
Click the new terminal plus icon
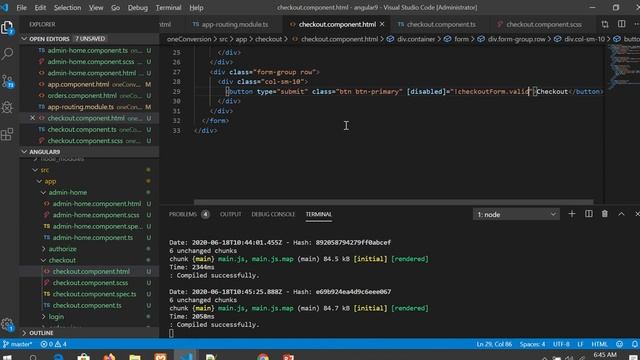click(571, 214)
